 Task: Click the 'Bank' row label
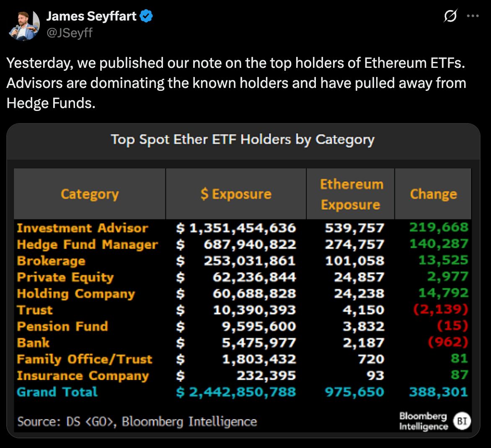(33, 343)
